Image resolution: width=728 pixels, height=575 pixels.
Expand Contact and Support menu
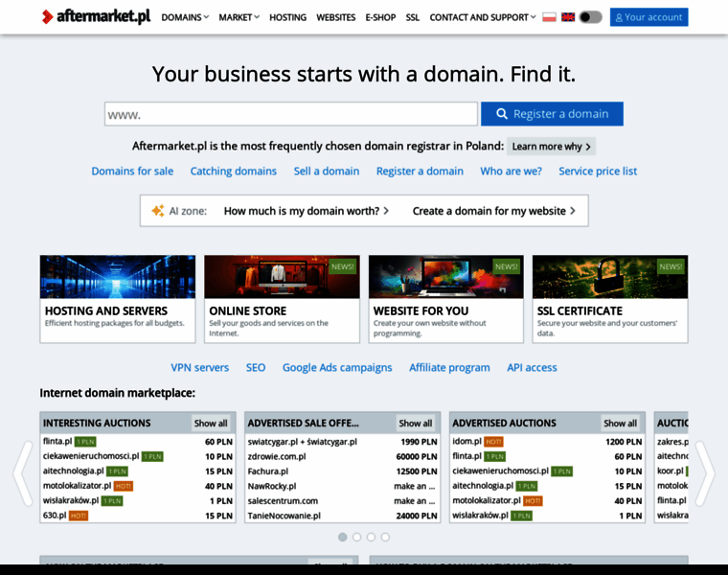tap(483, 17)
